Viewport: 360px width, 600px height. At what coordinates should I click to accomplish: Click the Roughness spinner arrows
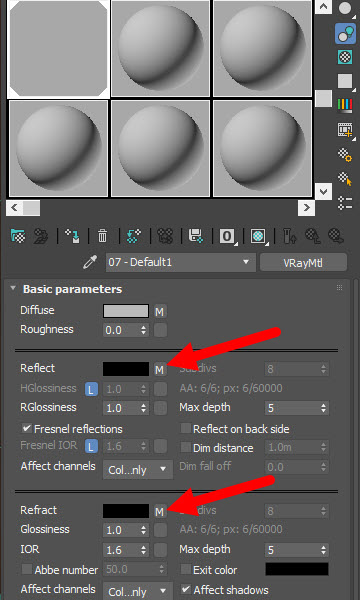[x=144, y=330]
